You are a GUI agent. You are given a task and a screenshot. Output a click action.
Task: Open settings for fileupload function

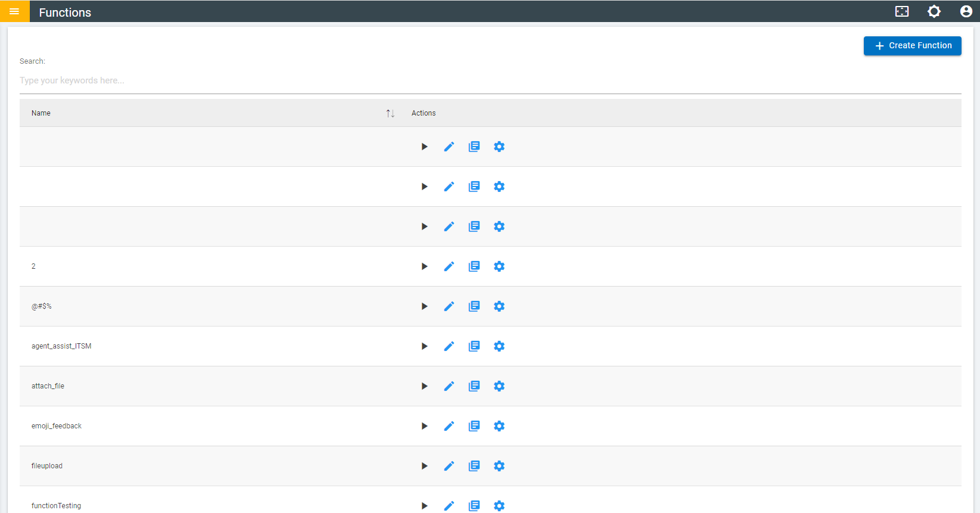click(x=499, y=466)
